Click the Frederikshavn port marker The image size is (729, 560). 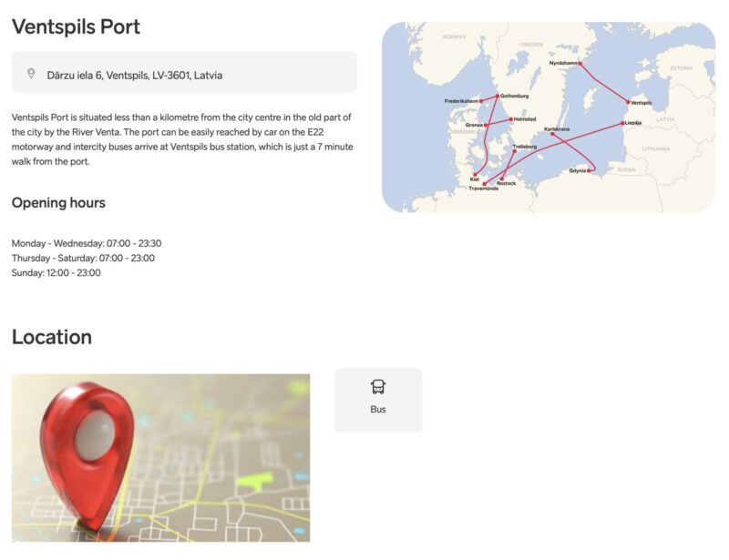coord(480,100)
